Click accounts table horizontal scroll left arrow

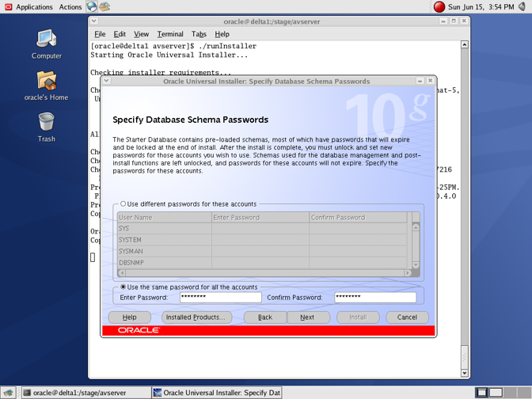[122, 273]
